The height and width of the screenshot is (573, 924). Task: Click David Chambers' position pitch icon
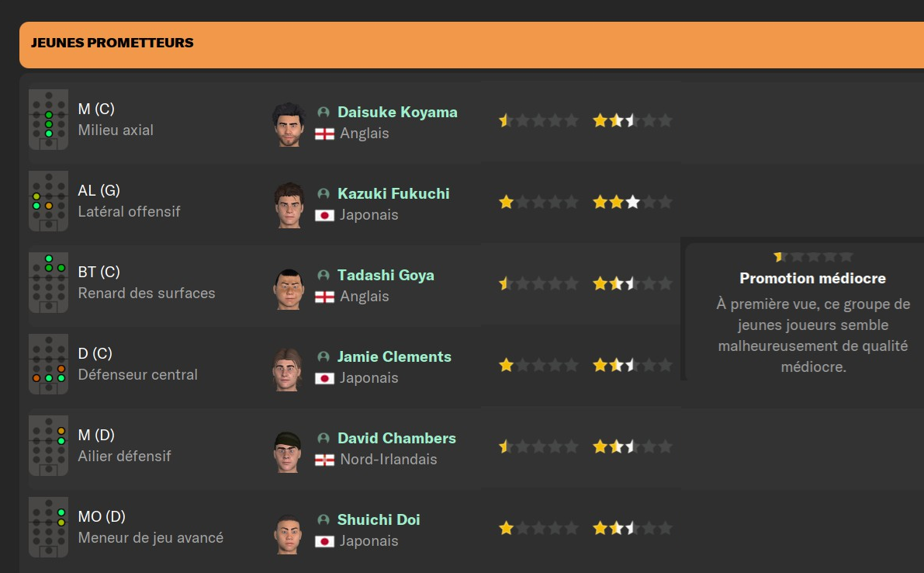pos(48,446)
